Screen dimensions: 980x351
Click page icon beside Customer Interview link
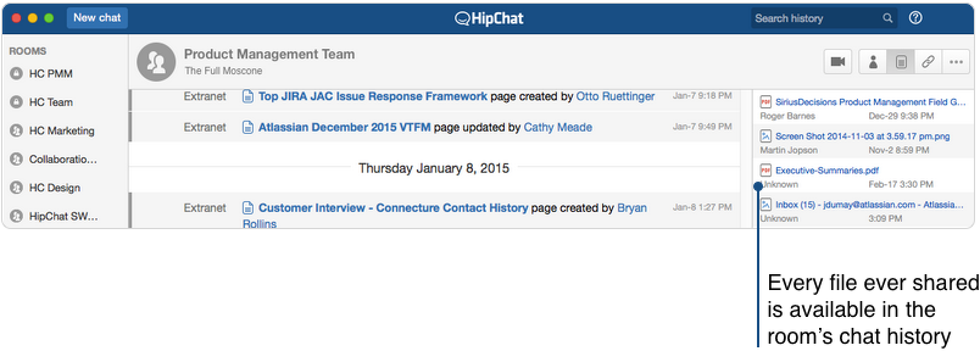click(x=248, y=208)
